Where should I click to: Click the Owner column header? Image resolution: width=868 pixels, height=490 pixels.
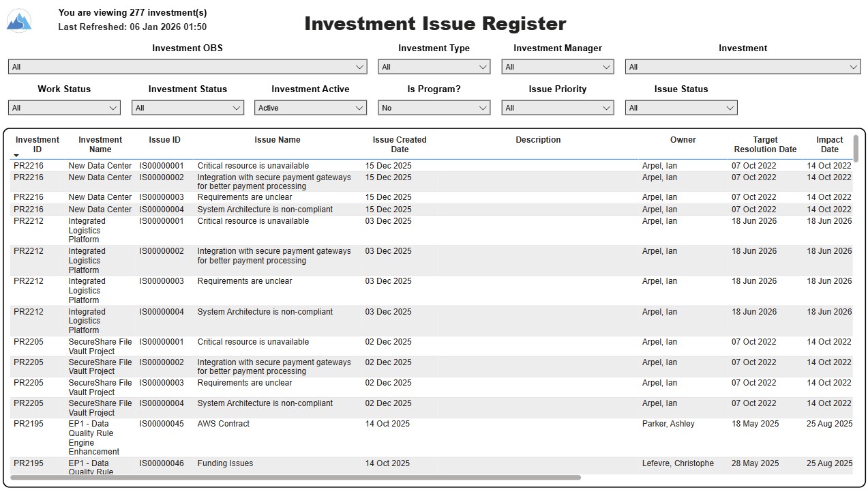[683, 140]
